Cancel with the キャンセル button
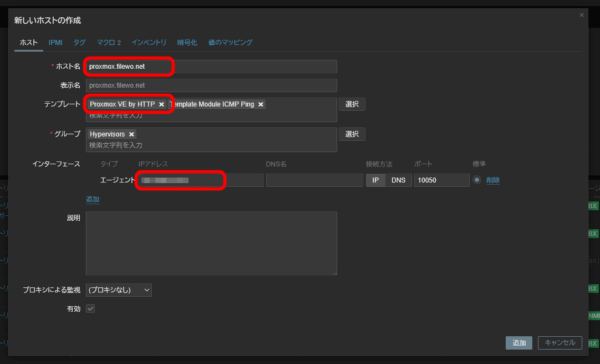Screen dimensions: 600x364 tap(560, 343)
